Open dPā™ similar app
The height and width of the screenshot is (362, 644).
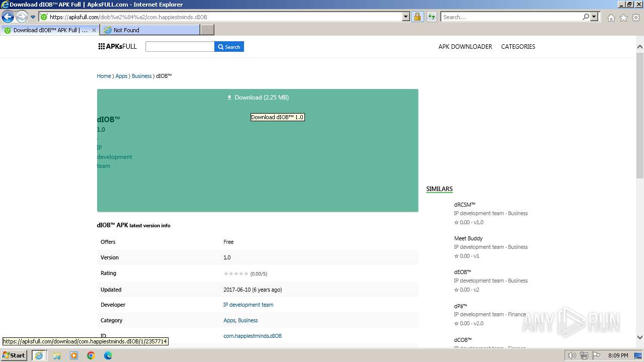pos(460,306)
